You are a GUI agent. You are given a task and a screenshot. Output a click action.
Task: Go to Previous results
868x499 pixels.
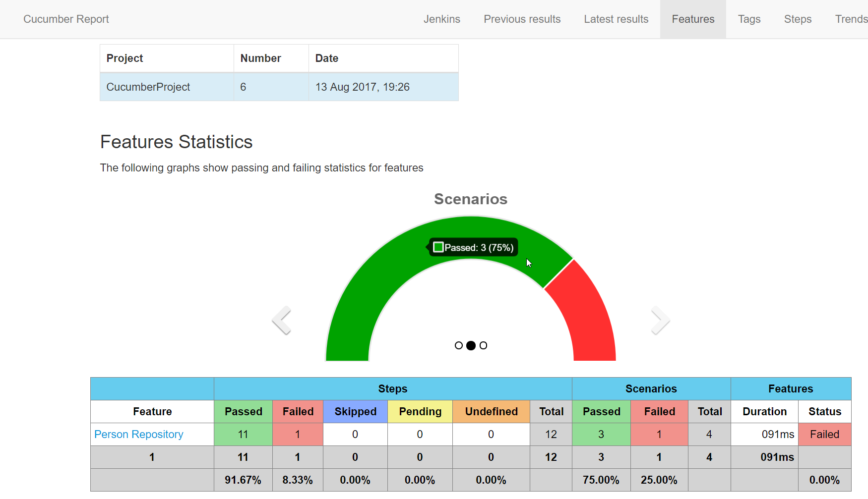click(x=522, y=19)
